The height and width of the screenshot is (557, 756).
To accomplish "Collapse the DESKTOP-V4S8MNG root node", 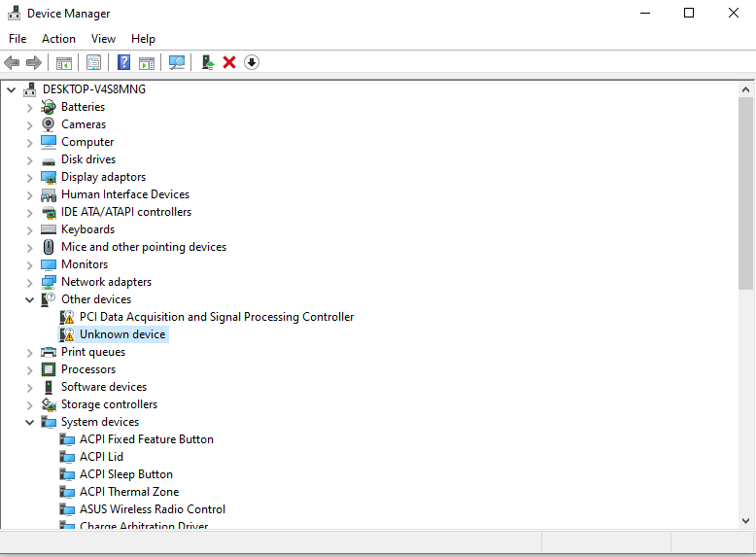I will tap(12, 89).
